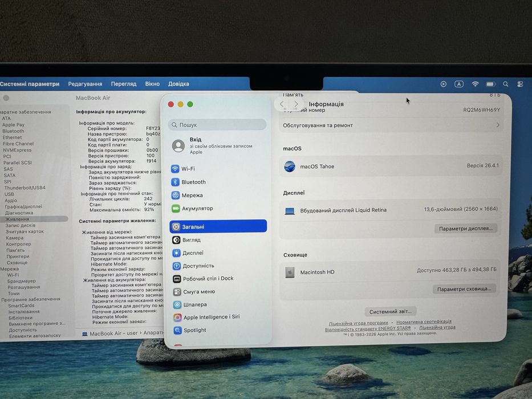This screenshot has width=532, height=399.
Task: Click 13,6-дюймовий (2560 × 1664) text
Action: (460, 209)
